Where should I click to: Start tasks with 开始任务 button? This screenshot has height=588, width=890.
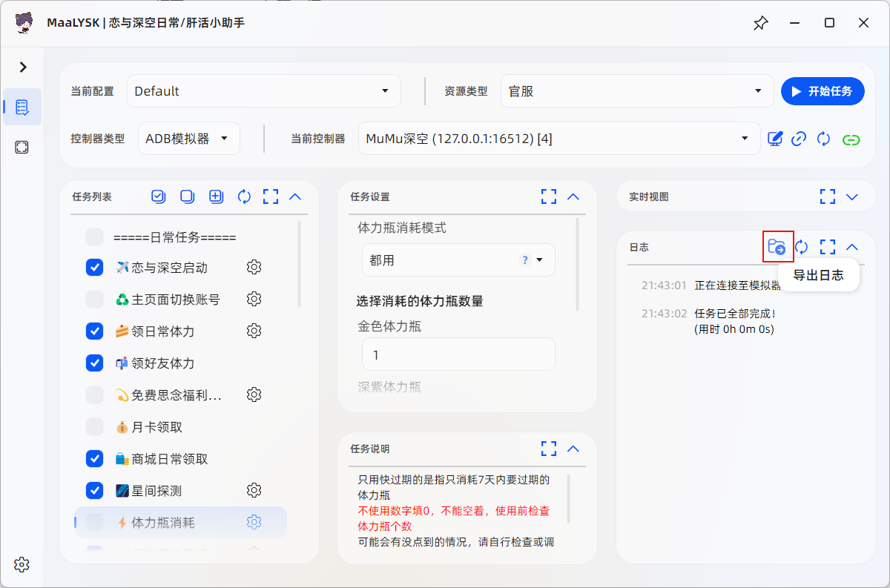tap(823, 91)
